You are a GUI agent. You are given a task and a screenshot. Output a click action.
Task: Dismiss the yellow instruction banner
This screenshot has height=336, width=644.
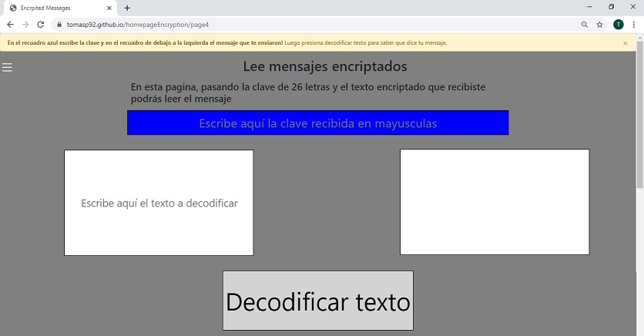(x=625, y=43)
